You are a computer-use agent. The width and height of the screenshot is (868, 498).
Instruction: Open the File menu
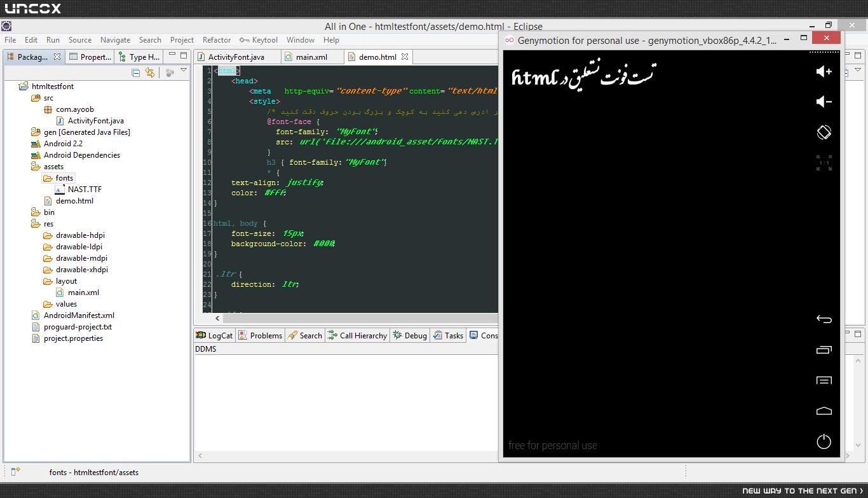(10, 39)
